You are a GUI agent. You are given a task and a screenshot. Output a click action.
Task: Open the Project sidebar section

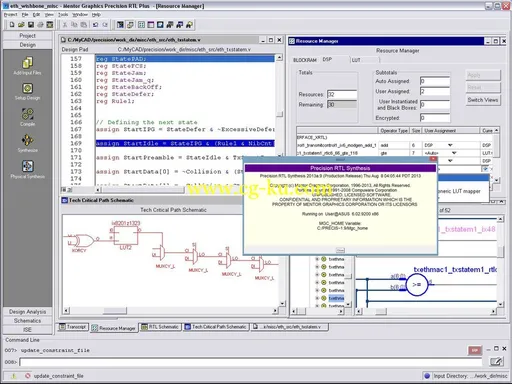pyautogui.click(x=27, y=35)
